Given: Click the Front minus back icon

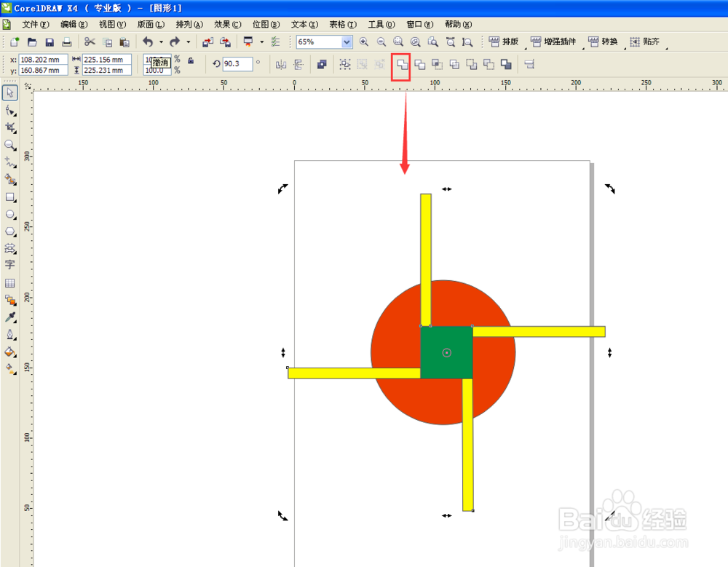Looking at the screenshot, I should click(x=472, y=65).
